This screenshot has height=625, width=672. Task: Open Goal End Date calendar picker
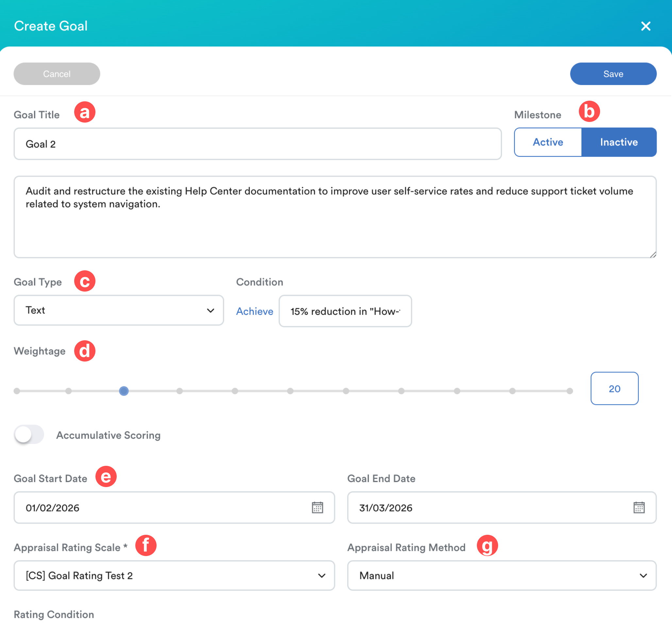click(639, 507)
